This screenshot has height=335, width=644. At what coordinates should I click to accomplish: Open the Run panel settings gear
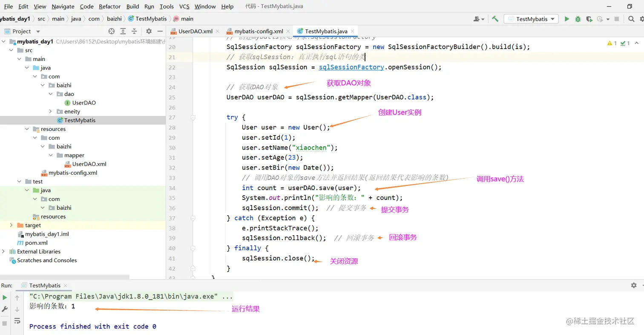coord(634,285)
